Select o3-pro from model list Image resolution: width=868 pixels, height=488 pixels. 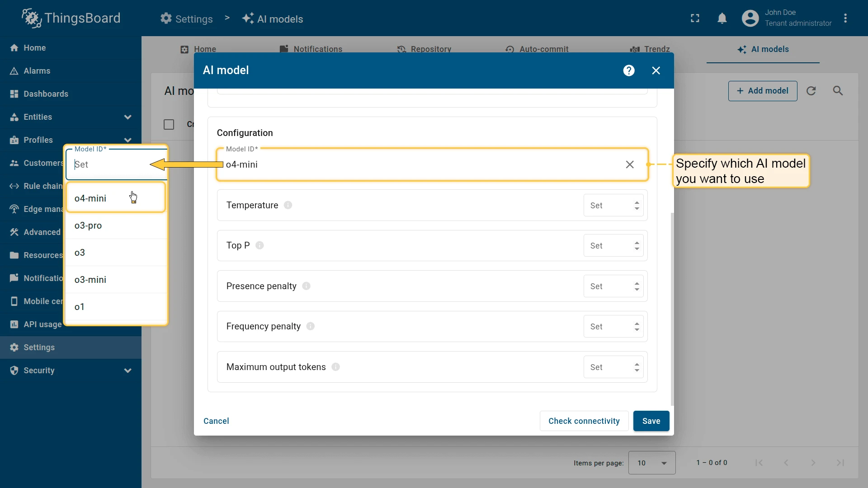[116, 225]
